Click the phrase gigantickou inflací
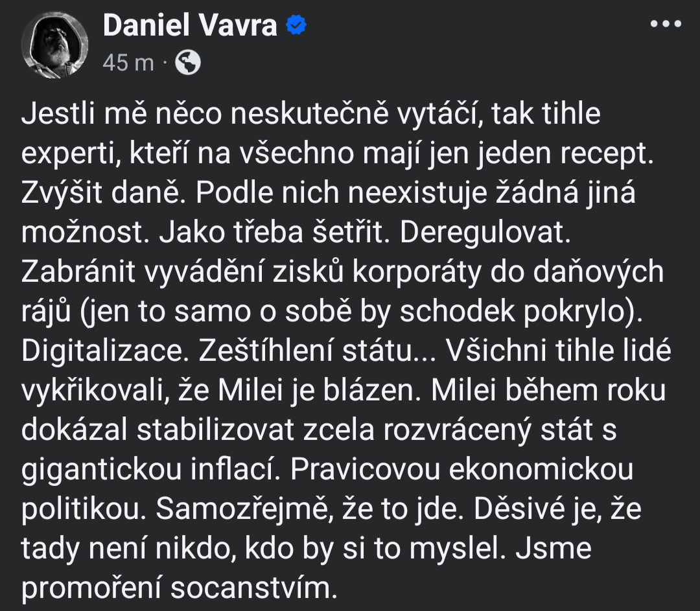This screenshot has height=611, width=700. [151, 470]
